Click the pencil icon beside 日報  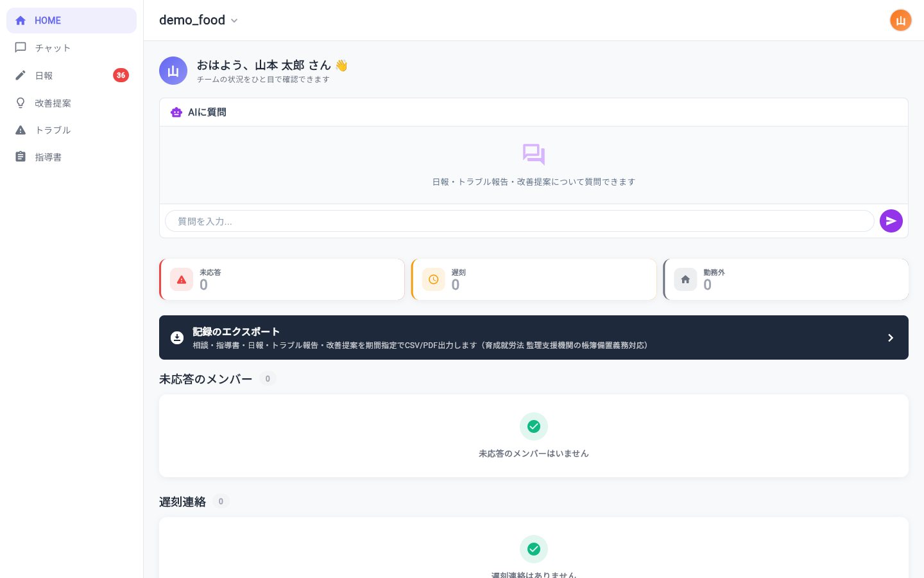pos(21,75)
